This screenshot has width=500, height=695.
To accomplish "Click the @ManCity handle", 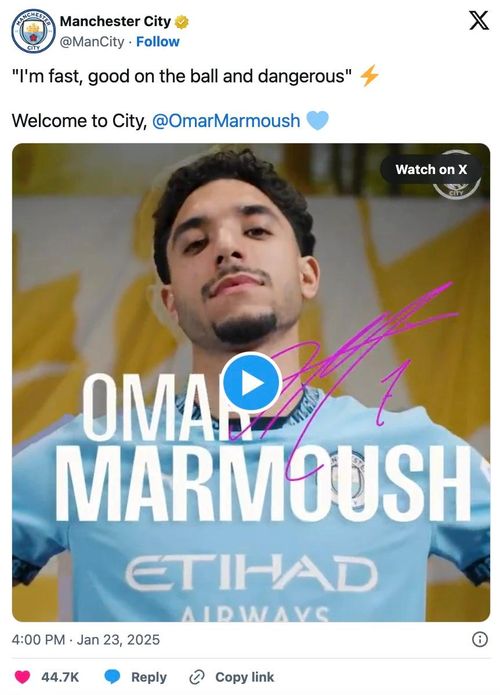I will tap(92, 42).
